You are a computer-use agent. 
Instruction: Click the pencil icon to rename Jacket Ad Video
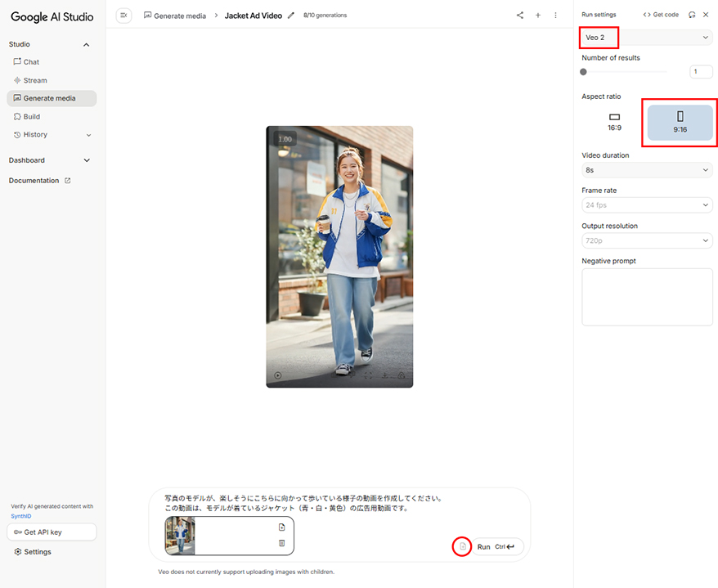click(x=291, y=16)
